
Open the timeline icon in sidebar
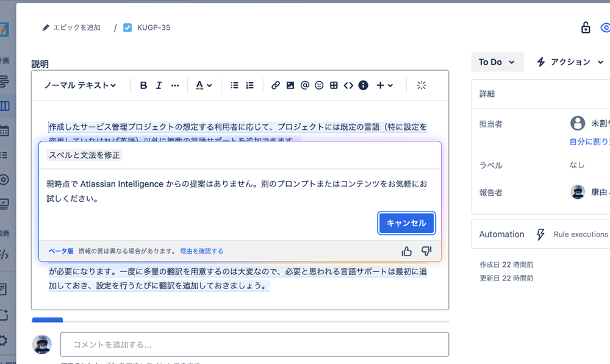pos(5,81)
